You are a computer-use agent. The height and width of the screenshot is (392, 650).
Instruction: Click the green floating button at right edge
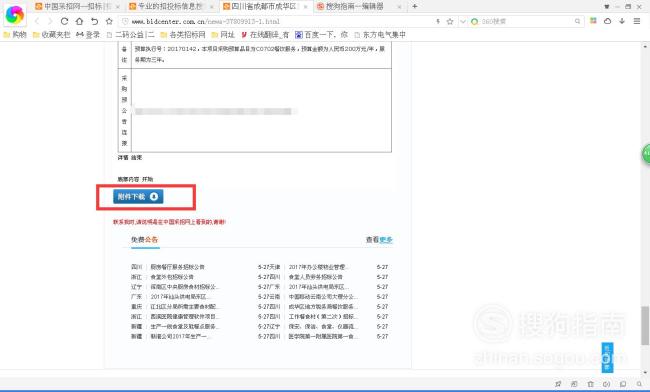click(x=646, y=154)
